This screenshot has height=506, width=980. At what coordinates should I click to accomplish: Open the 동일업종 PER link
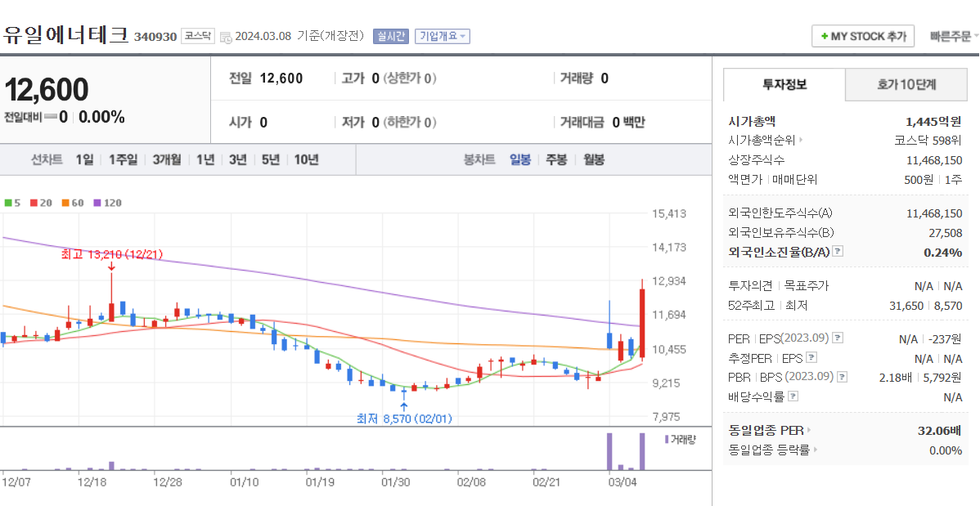coord(766,431)
